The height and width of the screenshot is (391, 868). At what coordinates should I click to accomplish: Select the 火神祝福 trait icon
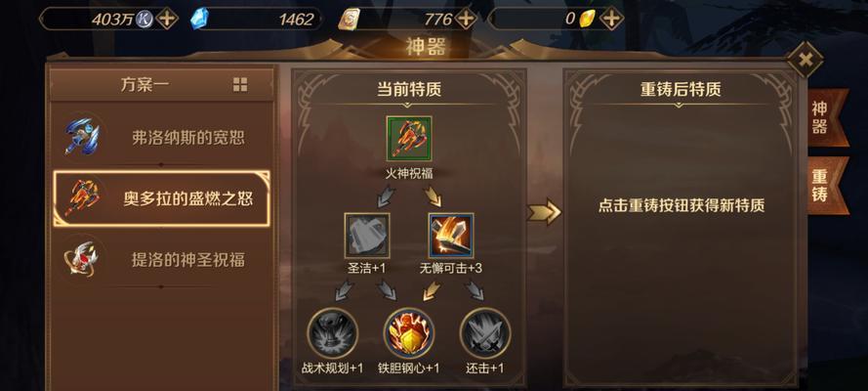click(409, 139)
